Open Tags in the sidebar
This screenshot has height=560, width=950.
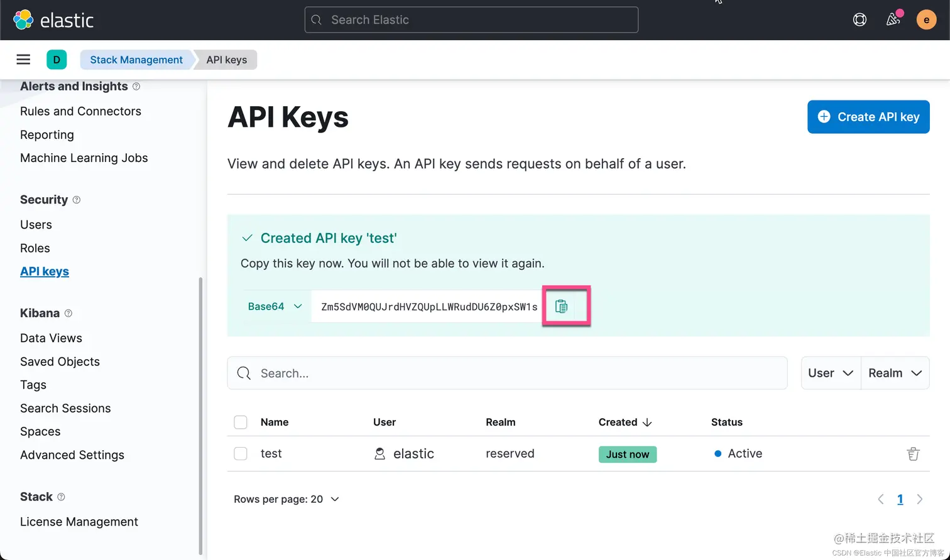[x=33, y=385]
